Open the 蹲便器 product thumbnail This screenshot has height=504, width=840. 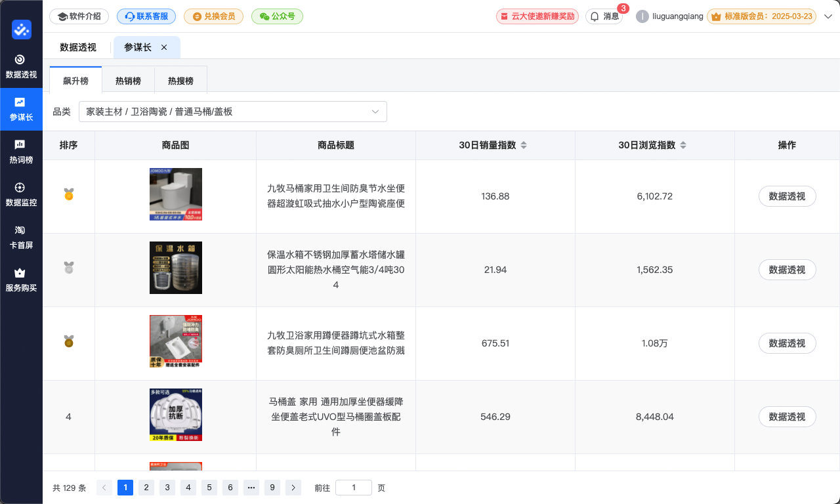pyautogui.click(x=176, y=341)
